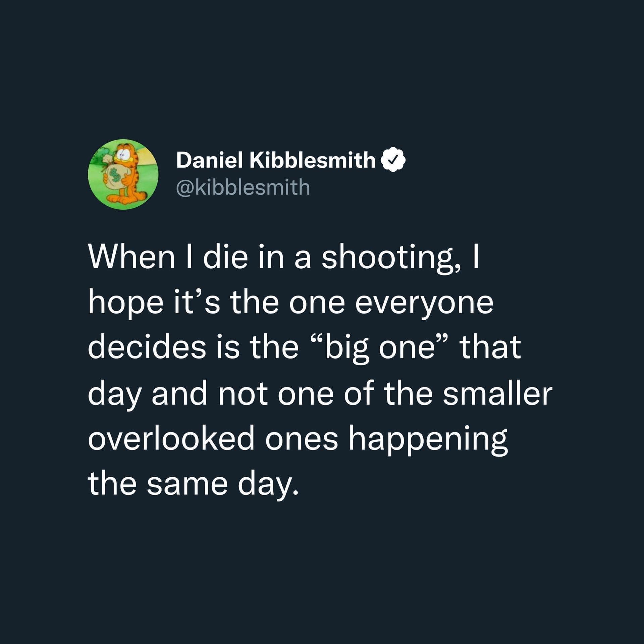The image size is (644, 644).
Task: Open Daniel Kibblesmith's profile name link
Action: point(275,161)
